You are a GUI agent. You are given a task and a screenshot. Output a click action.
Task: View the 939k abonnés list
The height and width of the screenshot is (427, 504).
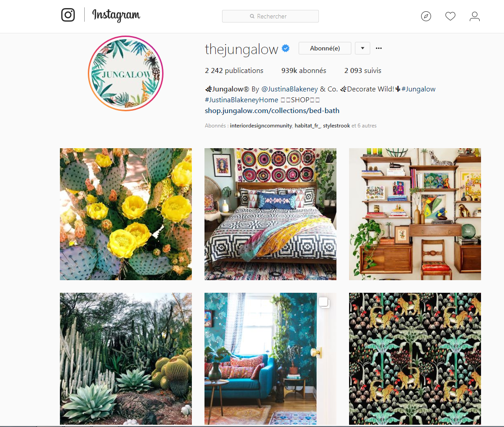304,70
